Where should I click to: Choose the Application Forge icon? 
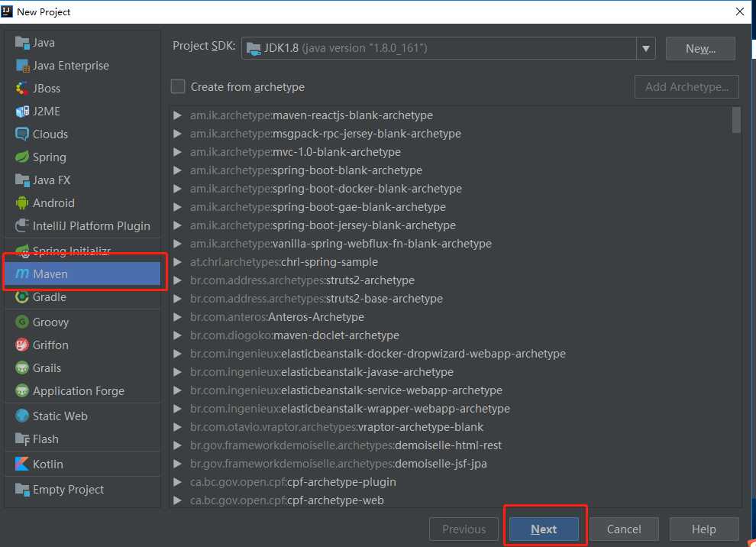(22, 390)
